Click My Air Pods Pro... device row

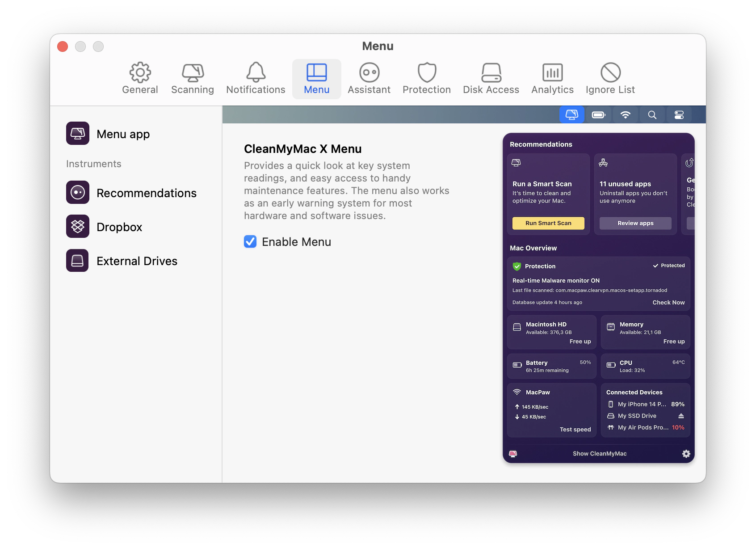(x=646, y=427)
